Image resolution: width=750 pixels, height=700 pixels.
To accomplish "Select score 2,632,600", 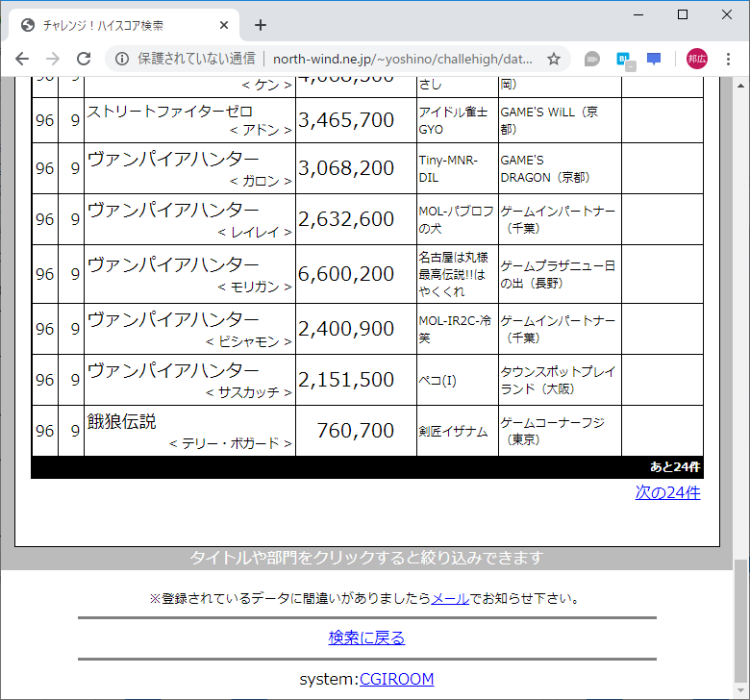I will [x=346, y=219].
